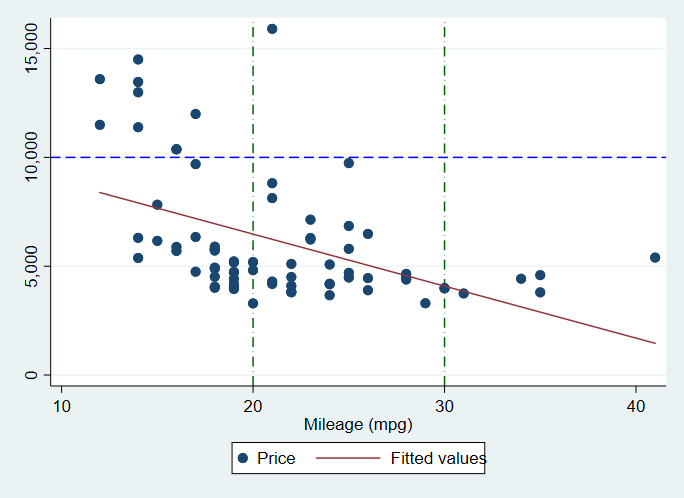Viewport: 684px width, 498px height.
Task: Click the 15,000 y-axis label
Action: click(x=33, y=47)
